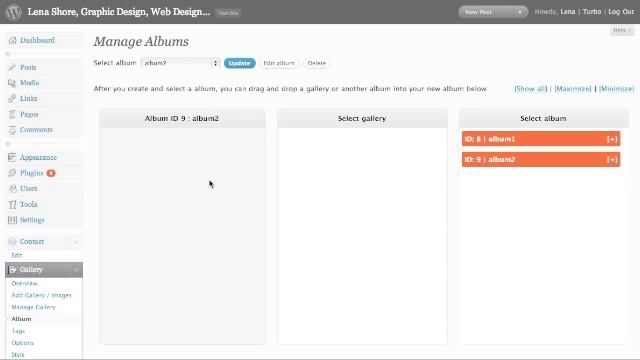Open the Gallery Options submenu item

(x=22, y=343)
